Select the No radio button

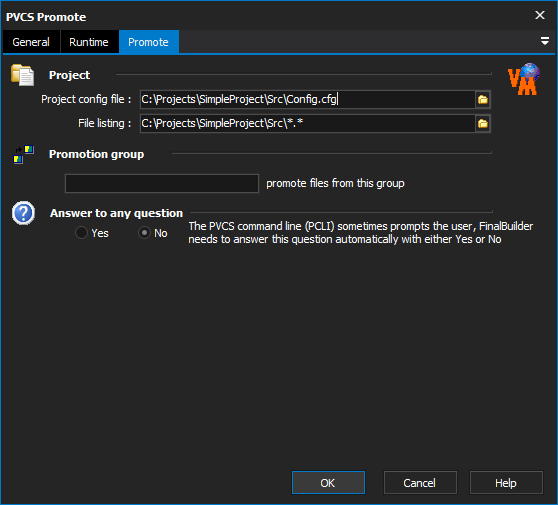tap(153, 233)
